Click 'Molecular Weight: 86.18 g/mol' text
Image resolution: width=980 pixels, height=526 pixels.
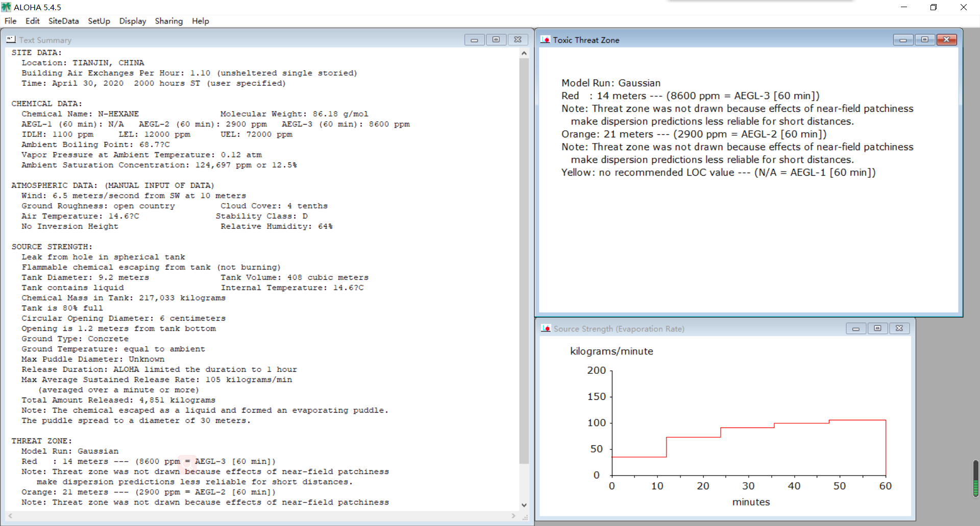294,114
